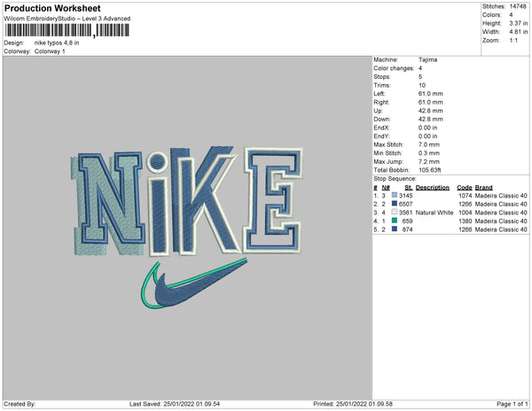
Task: Click the Natural White 3561 thread swatch
Action: [x=395, y=212]
